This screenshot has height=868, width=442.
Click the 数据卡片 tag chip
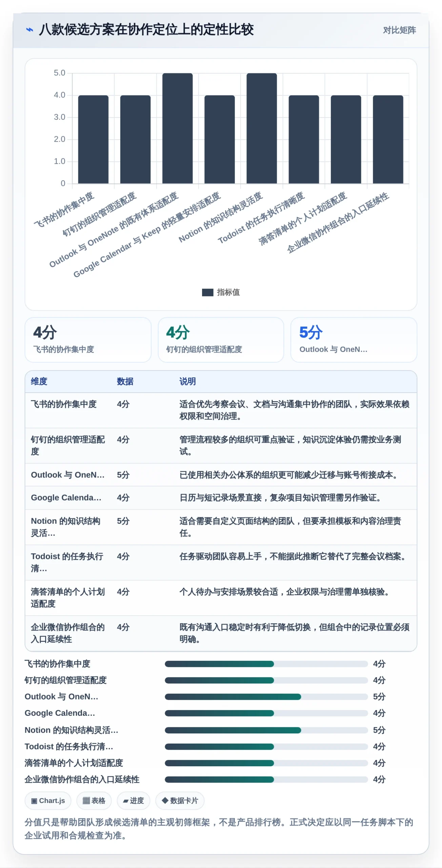[x=180, y=801]
